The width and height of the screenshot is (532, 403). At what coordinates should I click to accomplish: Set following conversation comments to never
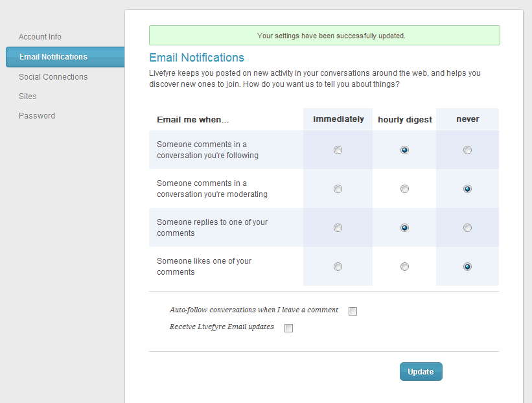click(467, 150)
